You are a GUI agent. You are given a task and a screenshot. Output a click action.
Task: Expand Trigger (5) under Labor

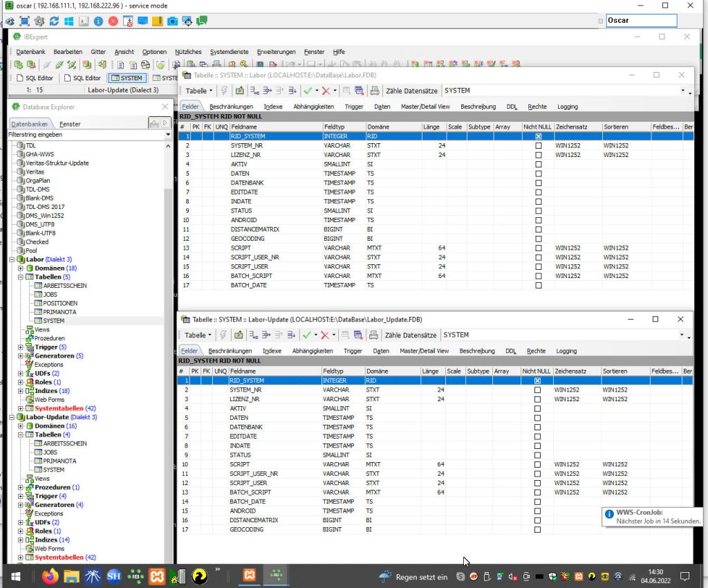click(x=20, y=347)
